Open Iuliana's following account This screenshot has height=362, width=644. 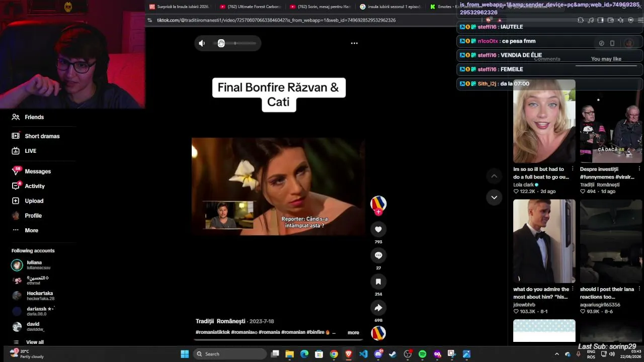[31, 265]
